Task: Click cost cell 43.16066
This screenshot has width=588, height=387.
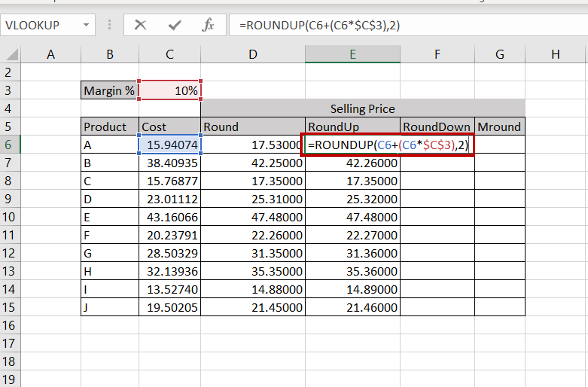Action: coord(169,217)
